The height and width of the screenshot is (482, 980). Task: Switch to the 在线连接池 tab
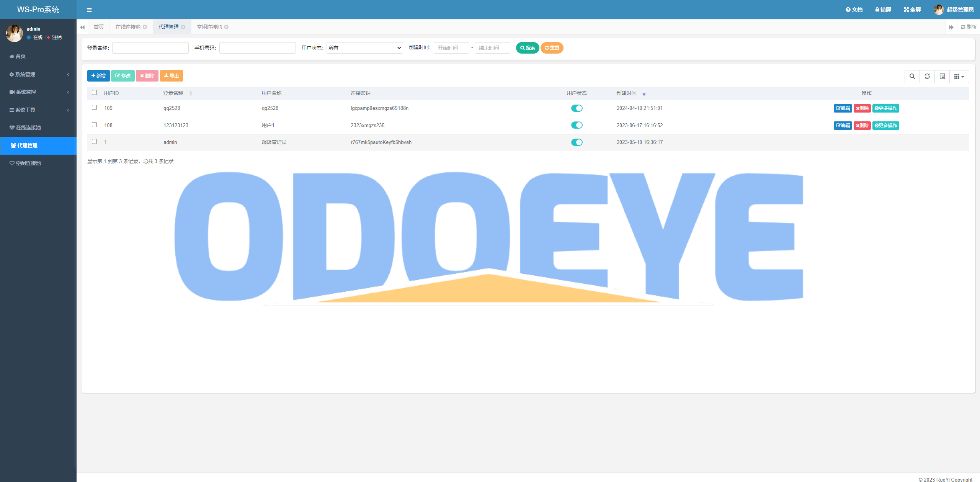pyautogui.click(x=128, y=27)
